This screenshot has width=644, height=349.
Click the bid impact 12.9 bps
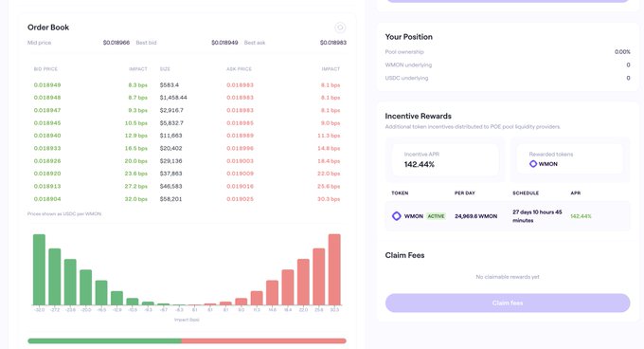pyautogui.click(x=136, y=136)
